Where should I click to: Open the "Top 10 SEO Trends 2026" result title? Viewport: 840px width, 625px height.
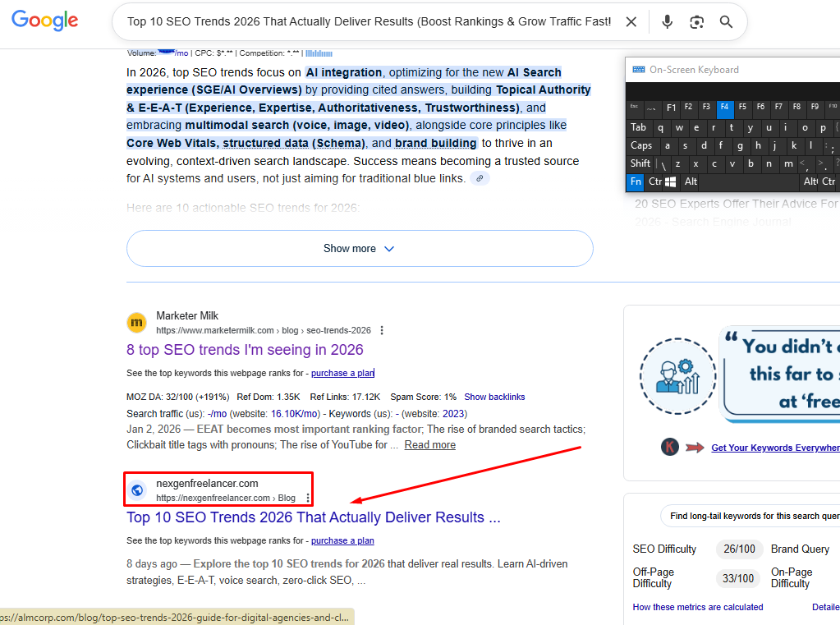[313, 517]
